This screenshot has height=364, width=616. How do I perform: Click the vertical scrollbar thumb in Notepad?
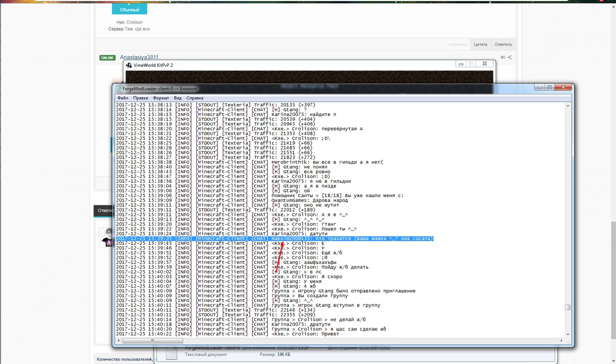(567, 308)
